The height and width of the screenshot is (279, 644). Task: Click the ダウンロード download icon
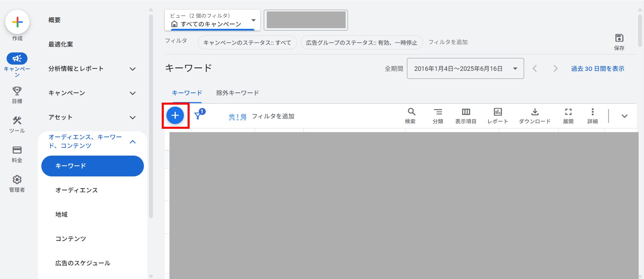point(535,112)
